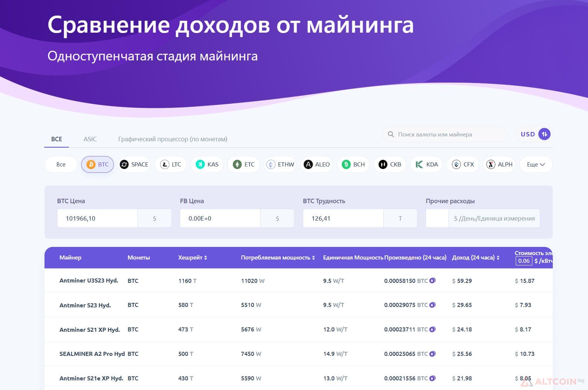The image size is (588, 390).
Task: Open Antminer S21e XP Hyd. miner details
Action: (x=91, y=378)
